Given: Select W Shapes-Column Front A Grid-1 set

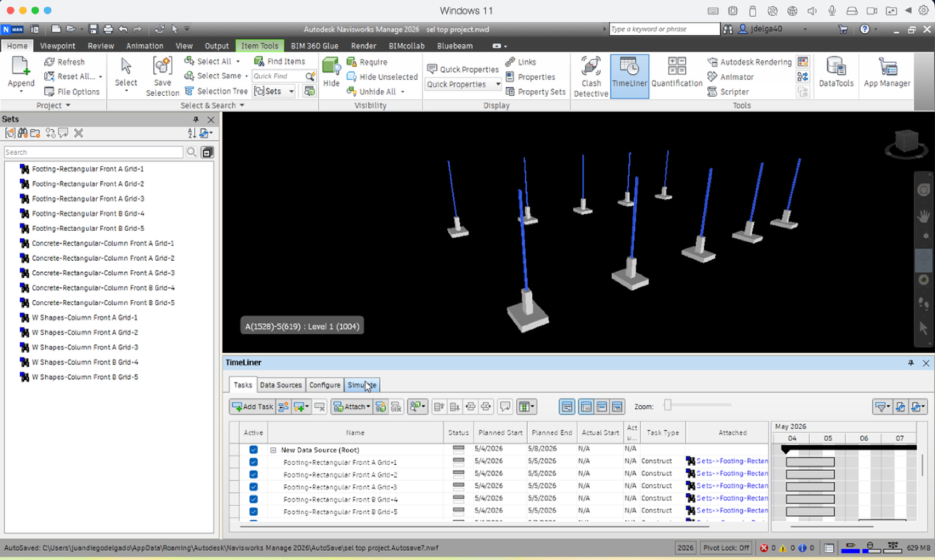Looking at the screenshot, I should coord(85,317).
